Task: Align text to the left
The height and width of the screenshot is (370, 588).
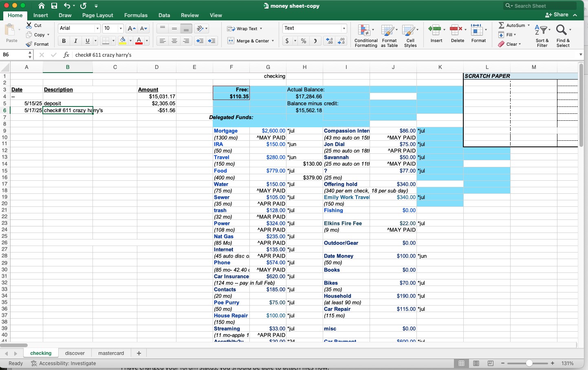Action: coord(162,41)
